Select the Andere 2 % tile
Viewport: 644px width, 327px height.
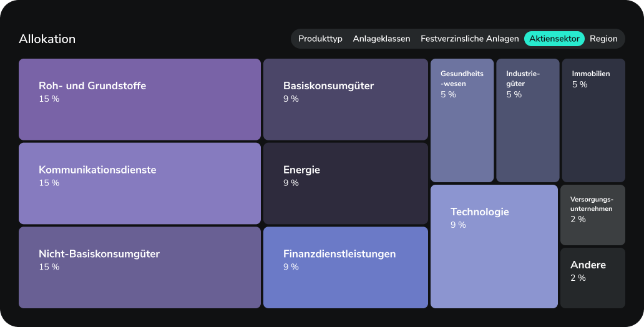pos(593,278)
